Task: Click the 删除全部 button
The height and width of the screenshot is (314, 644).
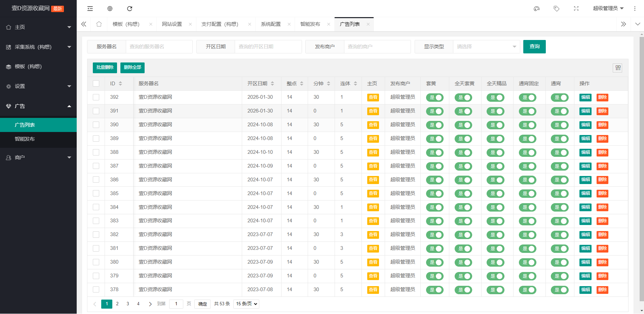Action: [132, 68]
